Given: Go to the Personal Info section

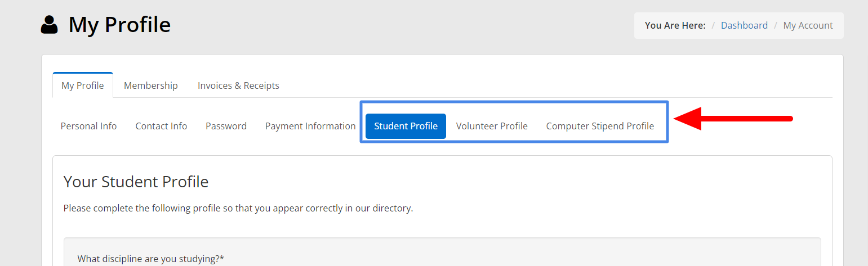Looking at the screenshot, I should 88,126.
